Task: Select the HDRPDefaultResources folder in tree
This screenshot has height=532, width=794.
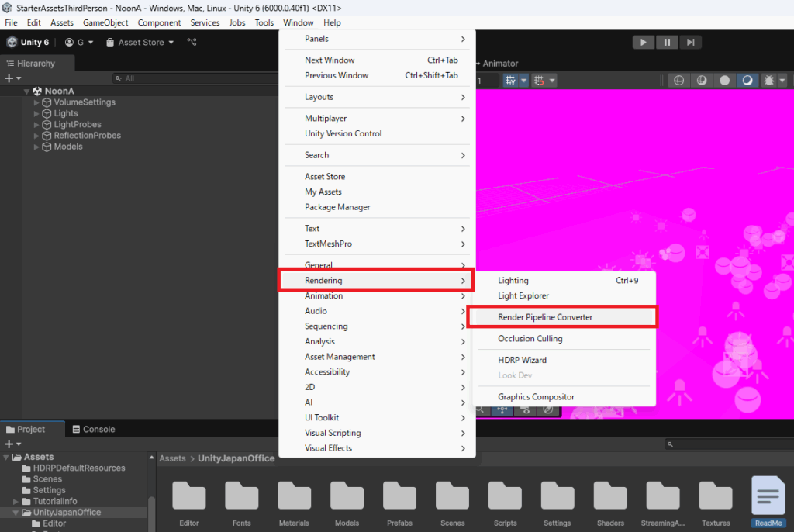Action: pos(79,468)
